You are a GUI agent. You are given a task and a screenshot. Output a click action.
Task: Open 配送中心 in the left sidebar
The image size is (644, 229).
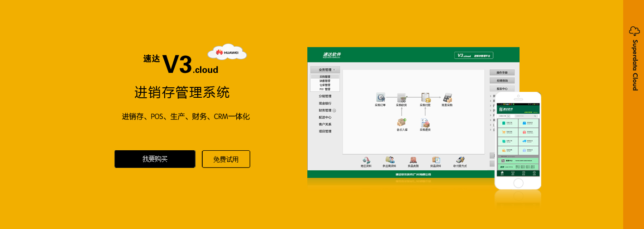325,117
